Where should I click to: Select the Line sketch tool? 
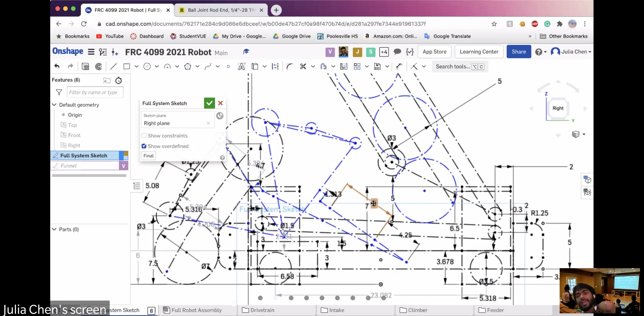tap(113, 66)
